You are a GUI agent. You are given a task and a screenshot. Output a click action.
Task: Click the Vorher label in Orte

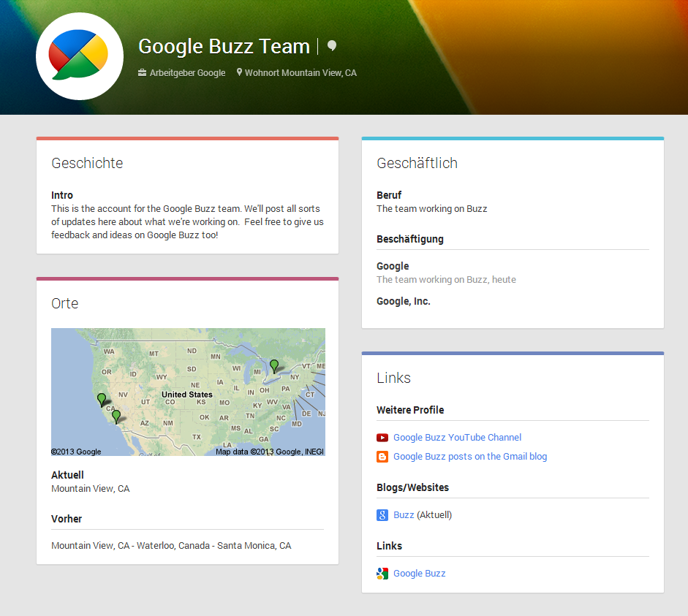(x=67, y=519)
